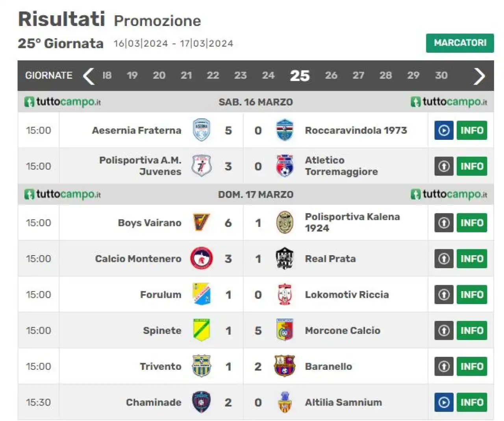Viewport: 504px width, 421px height.
Task: Go to previous giornate with left chevron
Action: [x=89, y=76]
